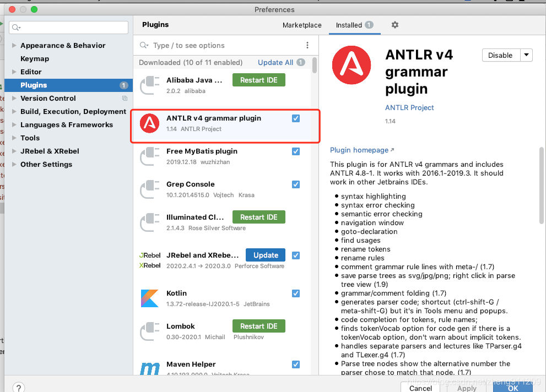546x392 pixels.
Task: Click the Lombok plugin icon
Action: point(149,331)
